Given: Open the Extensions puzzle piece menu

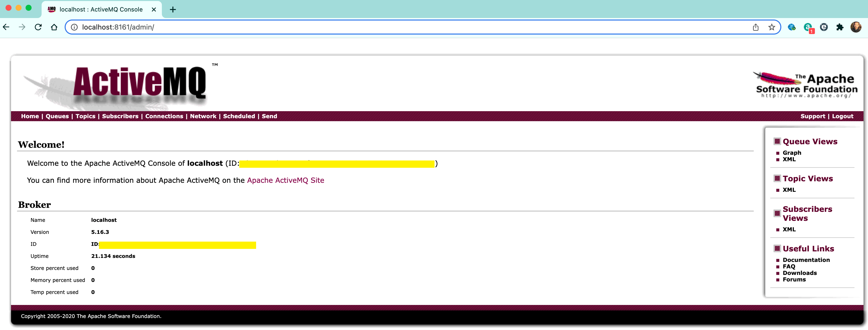Looking at the screenshot, I should point(840,27).
